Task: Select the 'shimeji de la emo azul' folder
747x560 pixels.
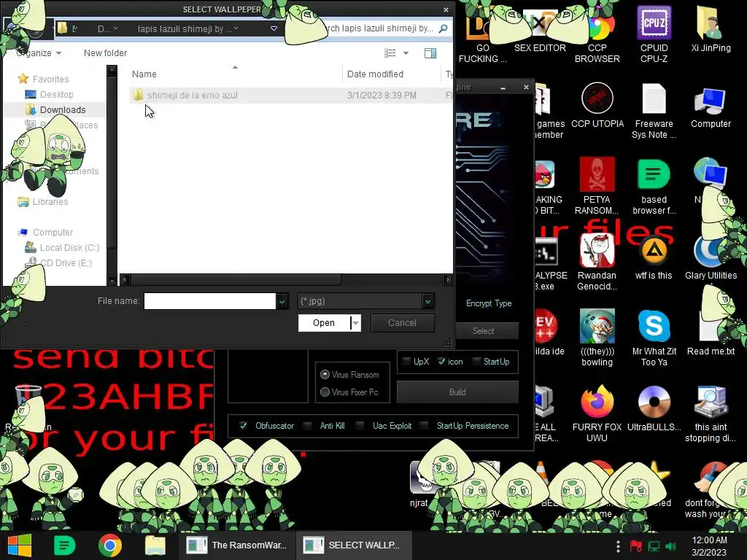Action: click(x=193, y=96)
